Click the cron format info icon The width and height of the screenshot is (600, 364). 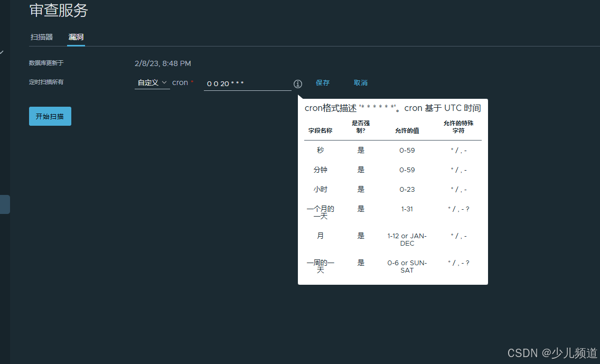point(298,83)
